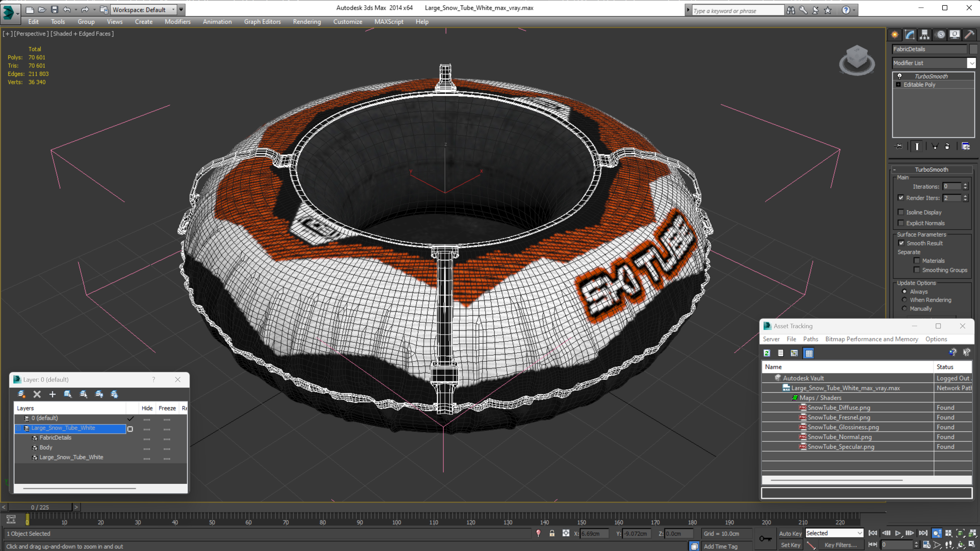Open the Modifiers menu
This screenshot has height=551, width=980.
(x=178, y=22)
